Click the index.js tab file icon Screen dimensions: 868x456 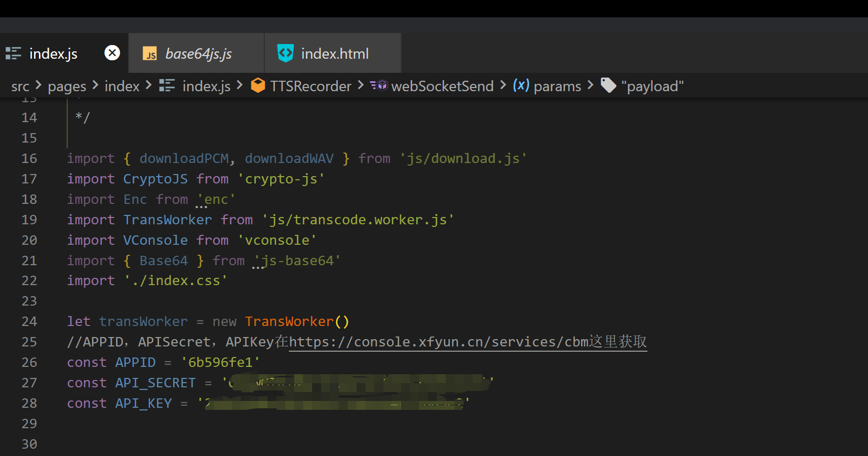(x=14, y=53)
